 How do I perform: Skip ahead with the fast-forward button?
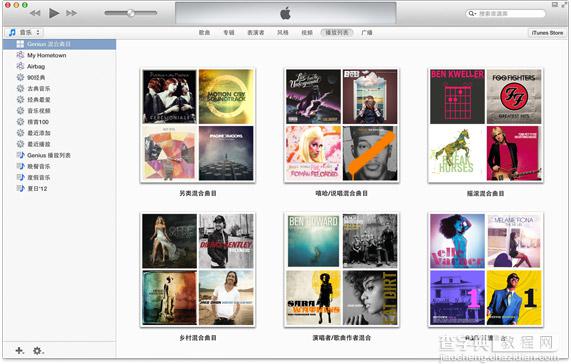pyautogui.click(x=71, y=13)
